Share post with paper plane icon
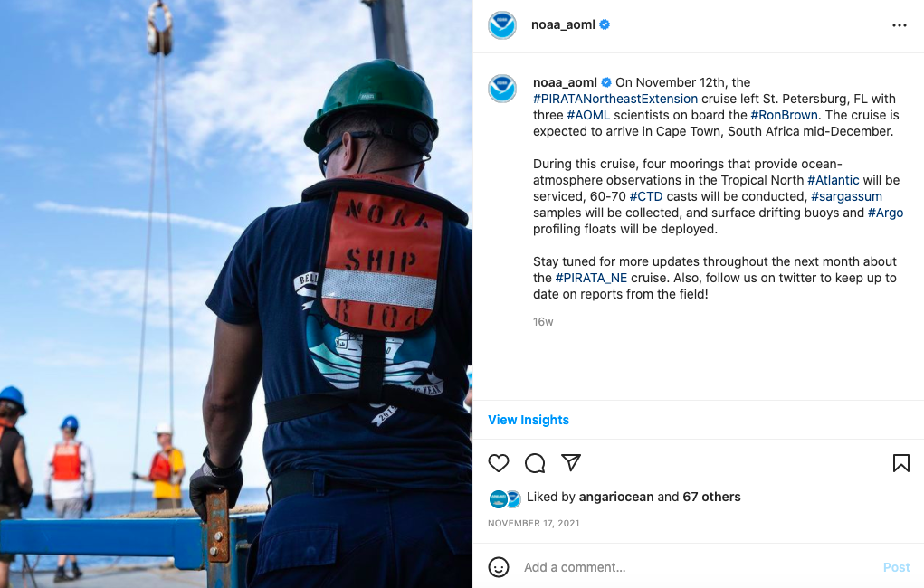 pyautogui.click(x=571, y=462)
